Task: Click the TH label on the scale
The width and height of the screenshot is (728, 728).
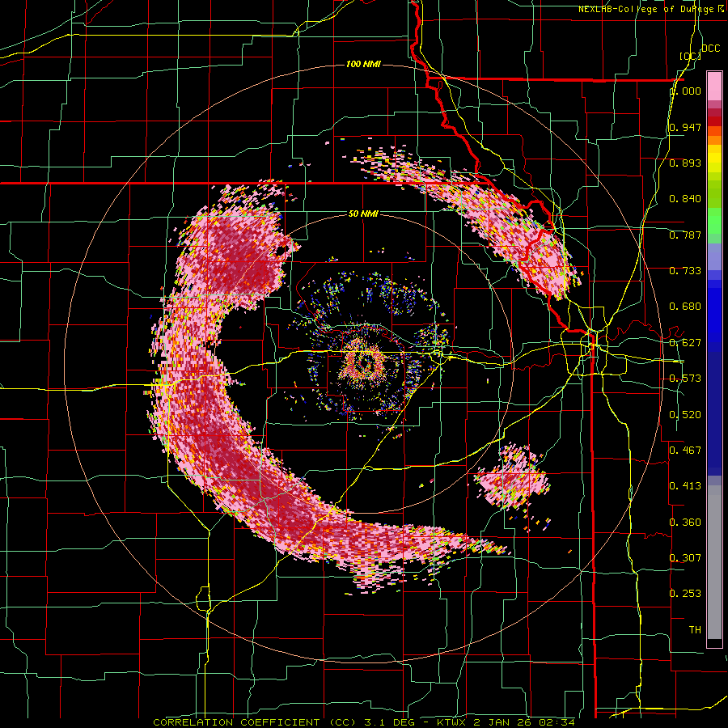Action: (695, 630)
